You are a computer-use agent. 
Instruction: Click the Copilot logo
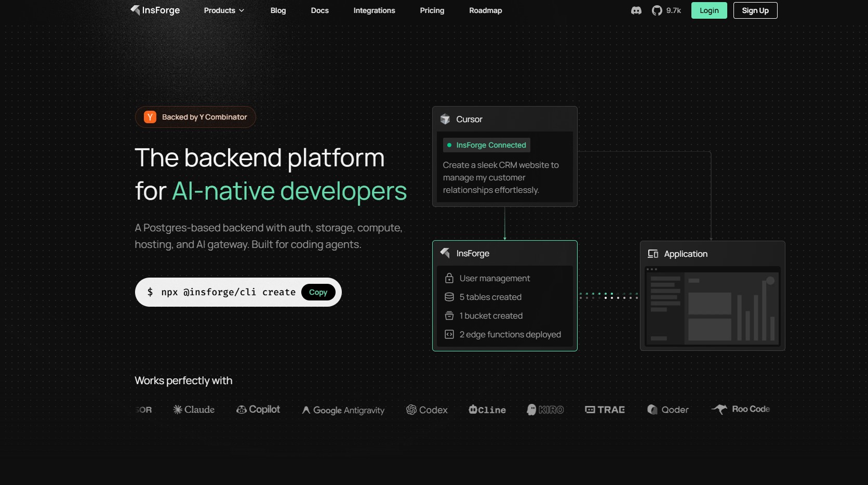coord(258,410)
